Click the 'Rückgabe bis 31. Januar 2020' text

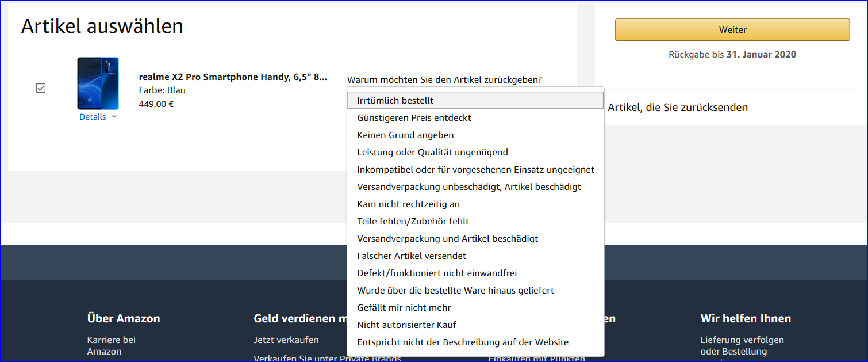coord(732,55)
